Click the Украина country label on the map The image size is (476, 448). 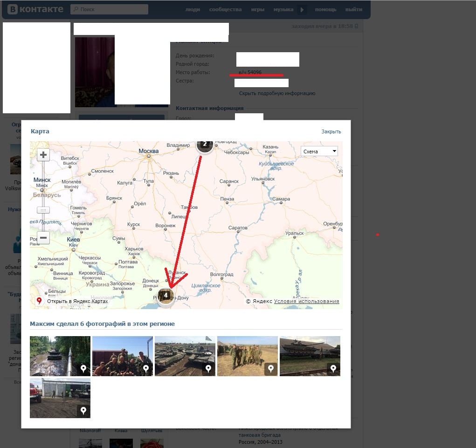(97, 284)
